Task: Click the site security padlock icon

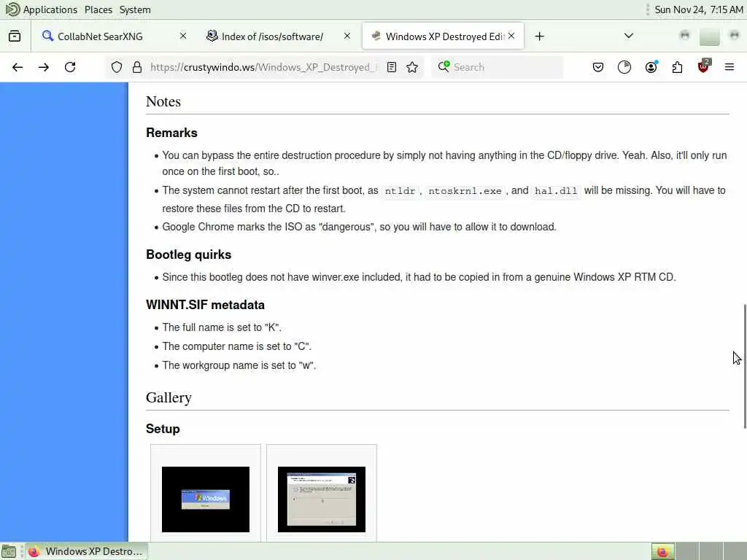Action: click(x=137, y=67)
